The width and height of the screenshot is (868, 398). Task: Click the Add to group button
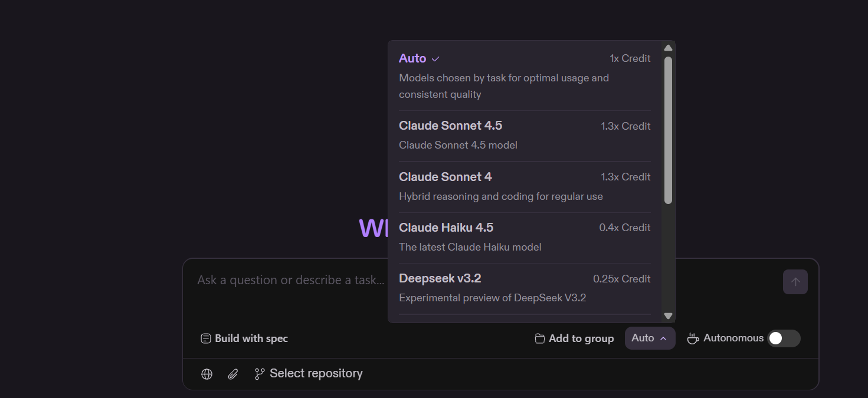tap(574, 338)
